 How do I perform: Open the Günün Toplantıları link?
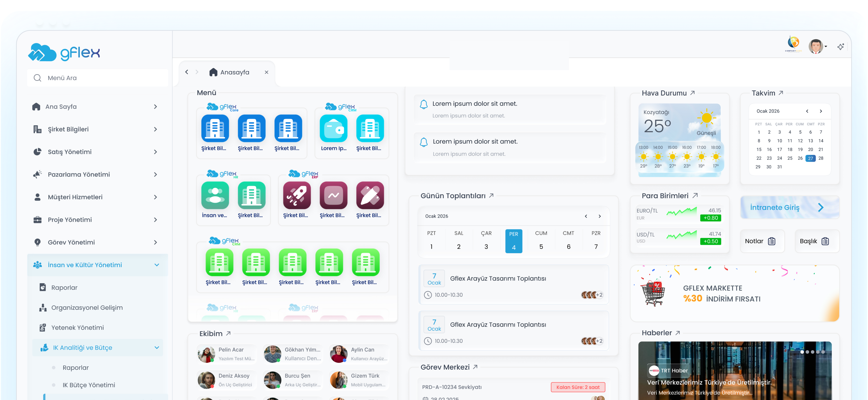pyautogui.click(x=491, y=196)
